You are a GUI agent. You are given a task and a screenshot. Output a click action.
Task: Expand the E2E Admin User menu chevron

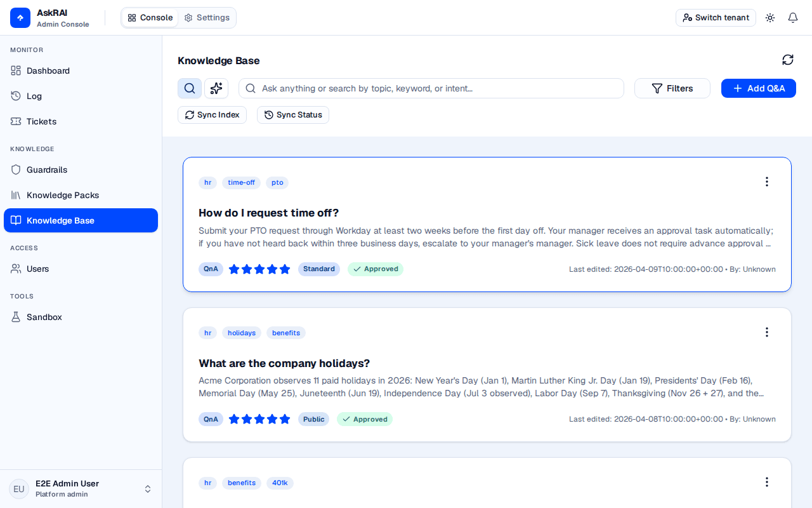click(148, 489)
